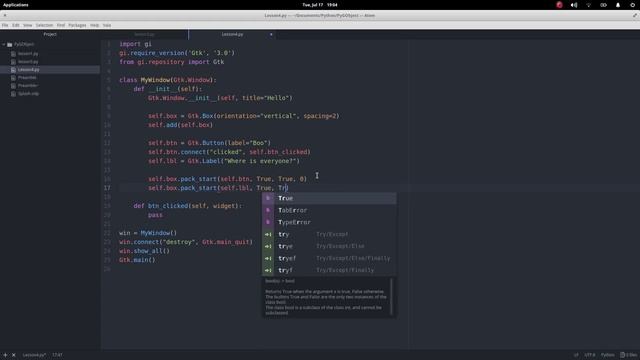
Task: Select Lesson4.py in the project tree
Action: (x=50, y=70)
